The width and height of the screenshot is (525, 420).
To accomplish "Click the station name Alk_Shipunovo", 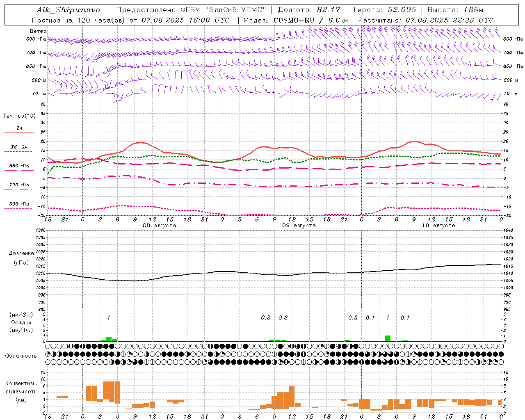I will [x=68, y=10].
